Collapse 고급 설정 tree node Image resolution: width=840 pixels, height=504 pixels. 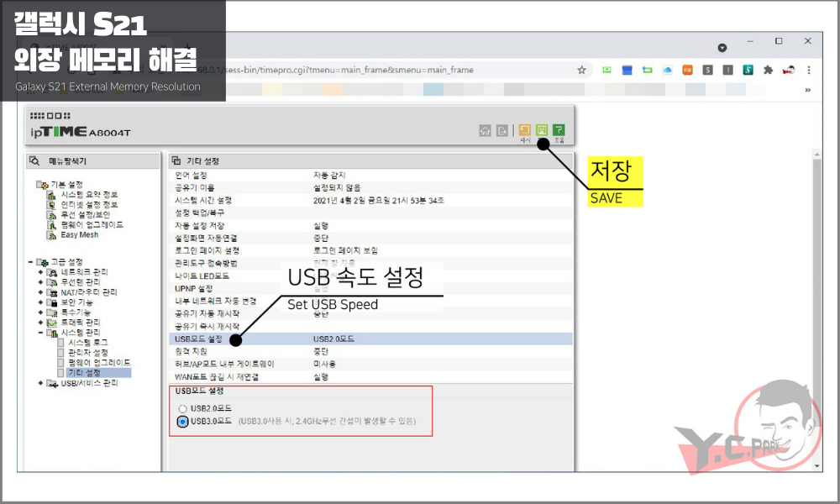[x=30, y=262]
